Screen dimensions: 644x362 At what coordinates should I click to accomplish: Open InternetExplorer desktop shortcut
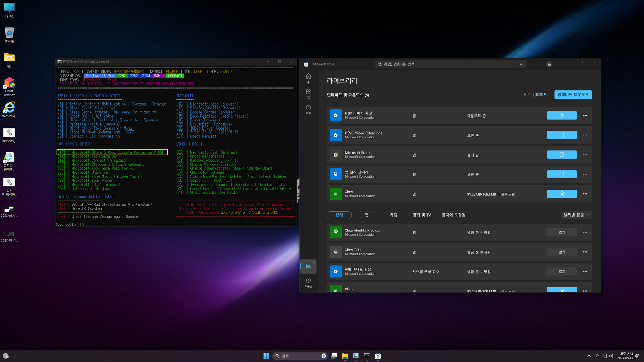pos(9,110)
